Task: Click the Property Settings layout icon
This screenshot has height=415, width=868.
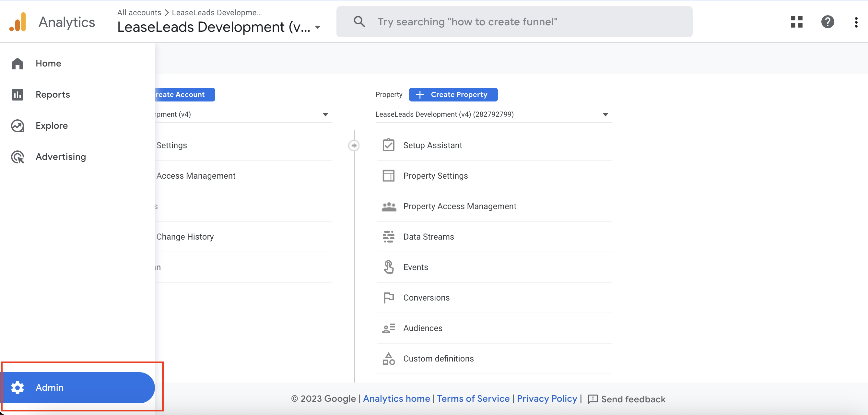Action: click(x=389, y=176)
